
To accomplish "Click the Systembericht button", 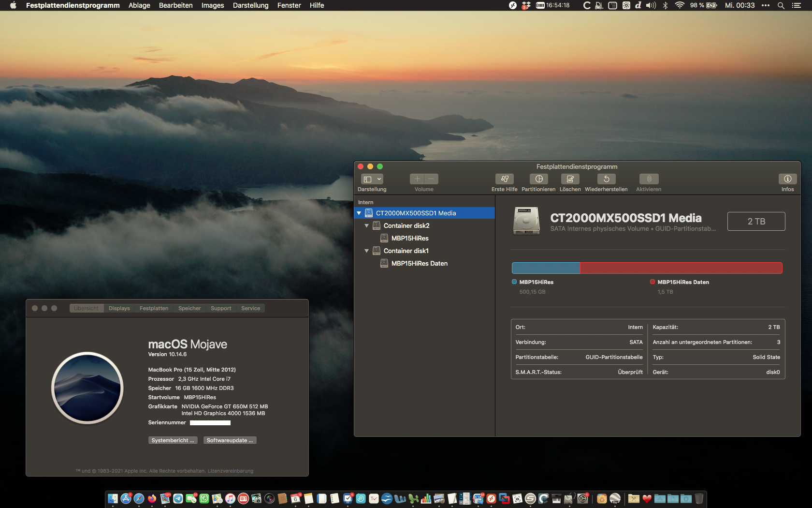I will [x=173, y=440].
